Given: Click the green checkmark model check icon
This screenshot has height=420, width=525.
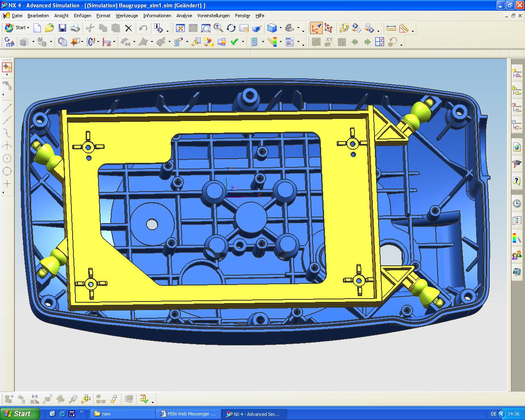Looking at the screenshot, I should [235, 42].
